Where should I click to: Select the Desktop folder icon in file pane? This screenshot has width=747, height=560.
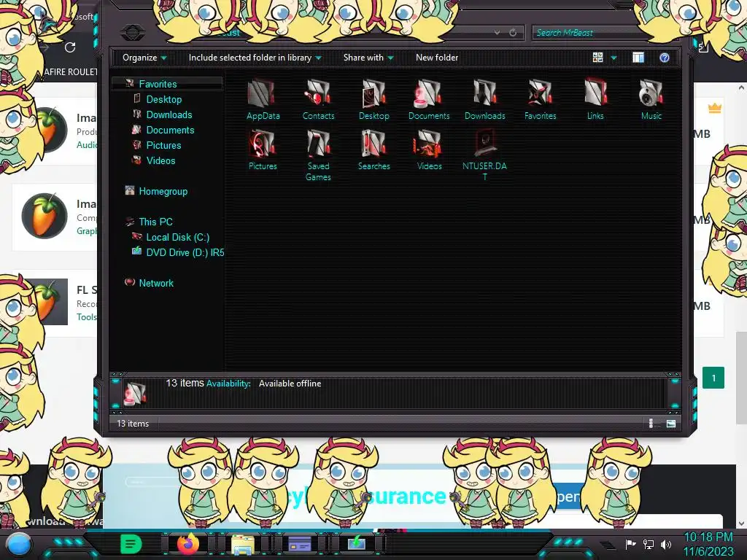point(374,93)
